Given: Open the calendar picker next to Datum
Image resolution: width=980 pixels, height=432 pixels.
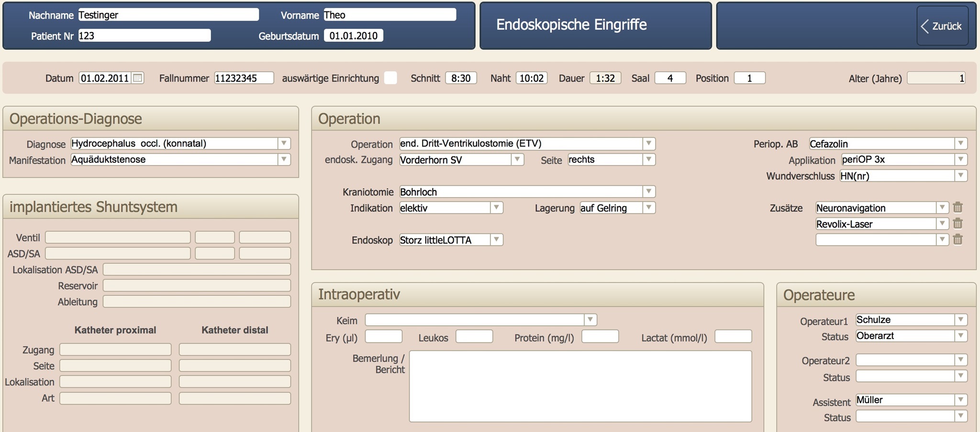Looking at the screenshot, I should 137,78.
